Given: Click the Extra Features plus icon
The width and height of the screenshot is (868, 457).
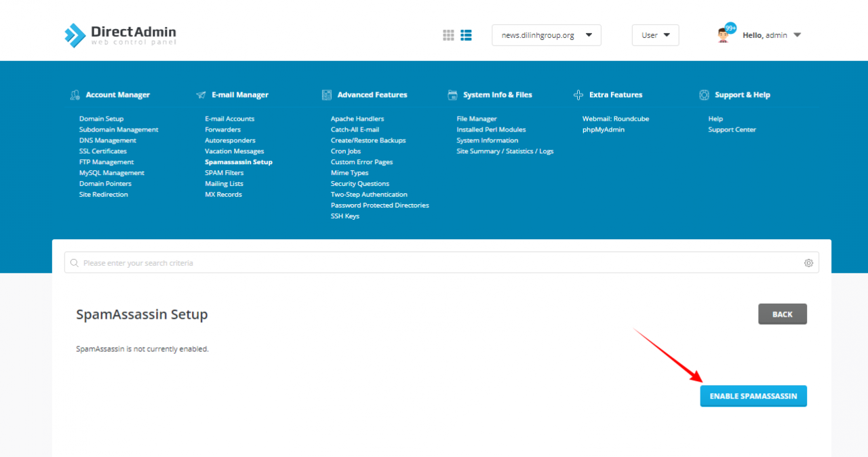Looking at the screenshot, I should (x=578, y=95).
